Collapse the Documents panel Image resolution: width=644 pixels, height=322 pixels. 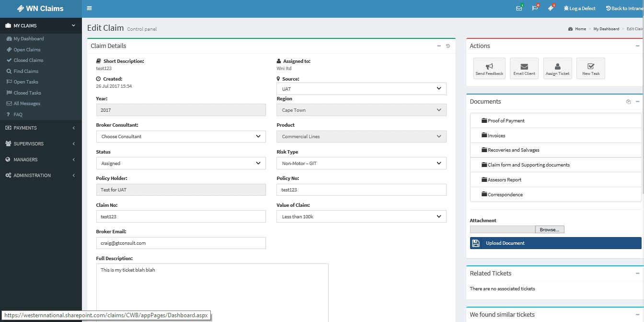[x=637, y=102]
